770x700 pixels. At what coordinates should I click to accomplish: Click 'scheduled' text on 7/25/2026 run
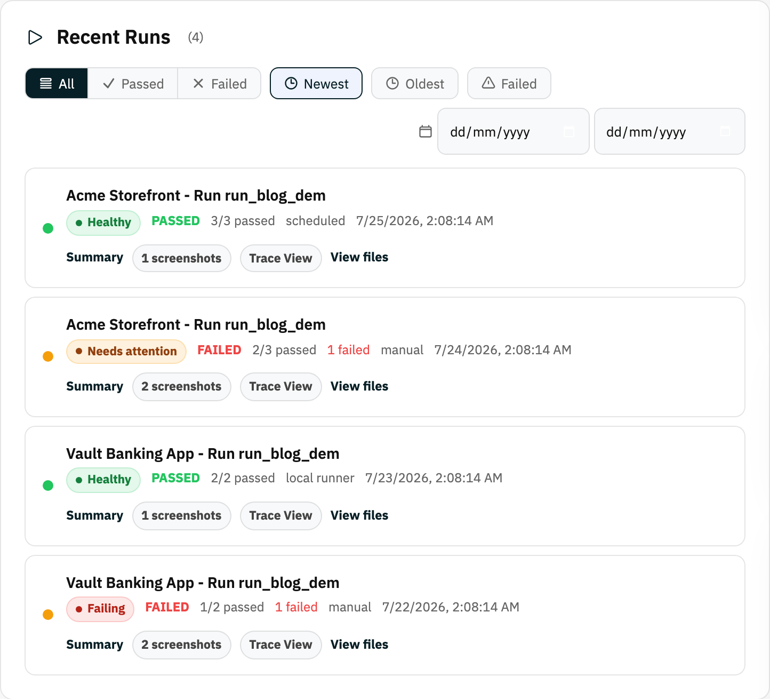point(315,221)
